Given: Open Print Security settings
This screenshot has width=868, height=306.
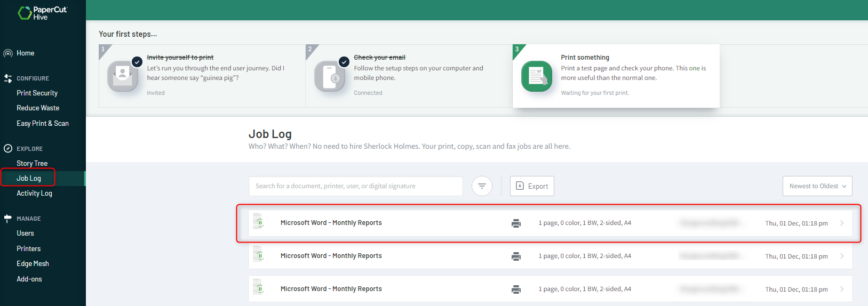Looking at the screenshot, I should tap(37, 93).
